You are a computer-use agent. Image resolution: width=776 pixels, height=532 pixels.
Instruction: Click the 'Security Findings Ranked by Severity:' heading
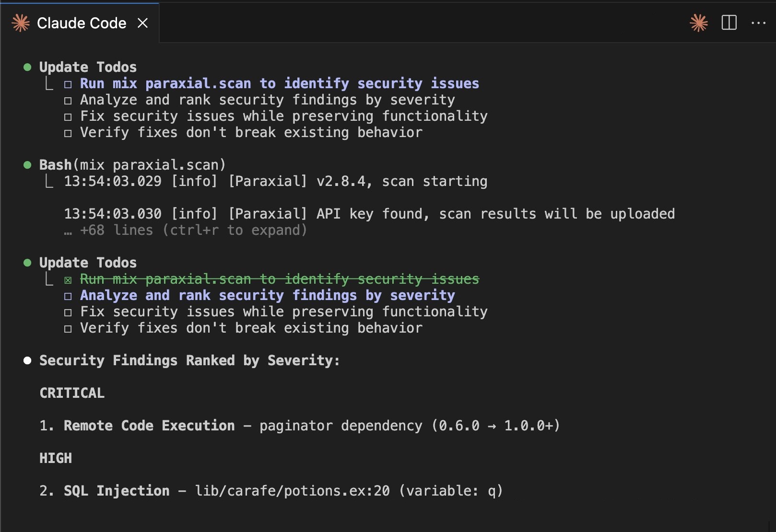pos(189,360)
